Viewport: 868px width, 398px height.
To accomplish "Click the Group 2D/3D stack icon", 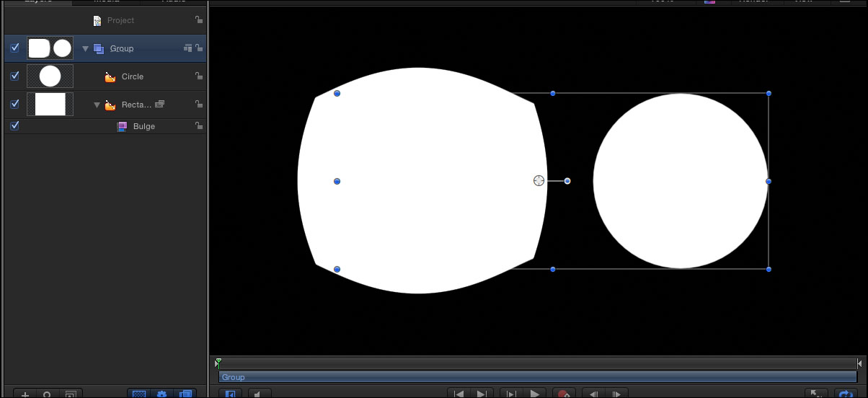I will tap(188, 48).
